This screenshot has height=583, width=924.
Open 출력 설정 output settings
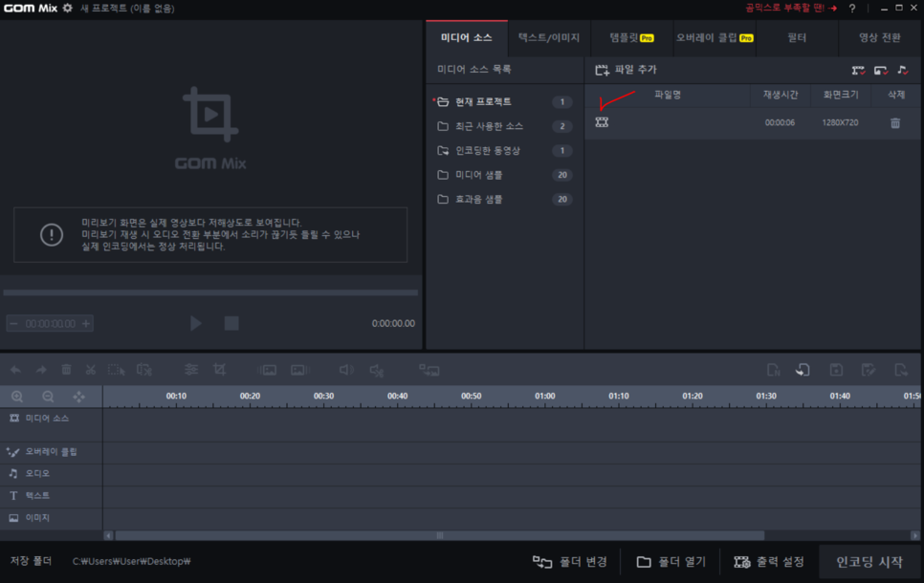769,562
